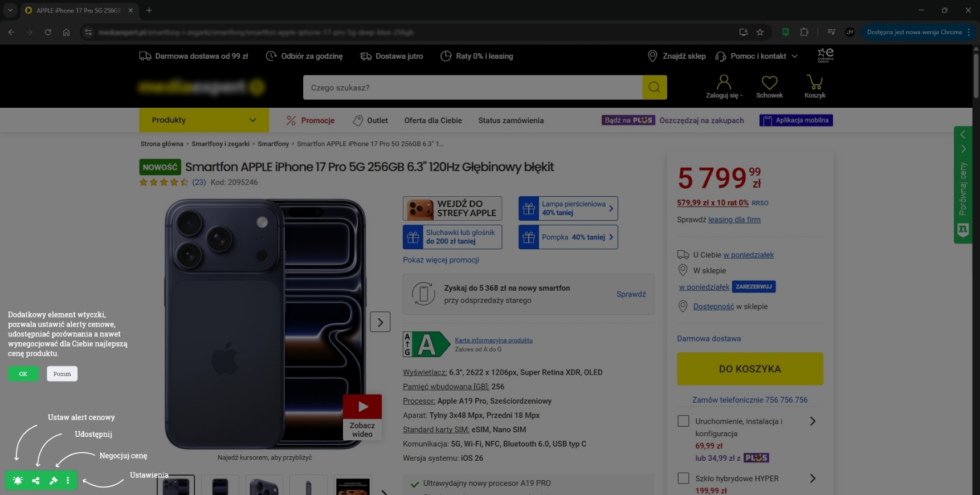Click the Pokaż więcej promocji link
980x495 pixels.
coord(441,260)
